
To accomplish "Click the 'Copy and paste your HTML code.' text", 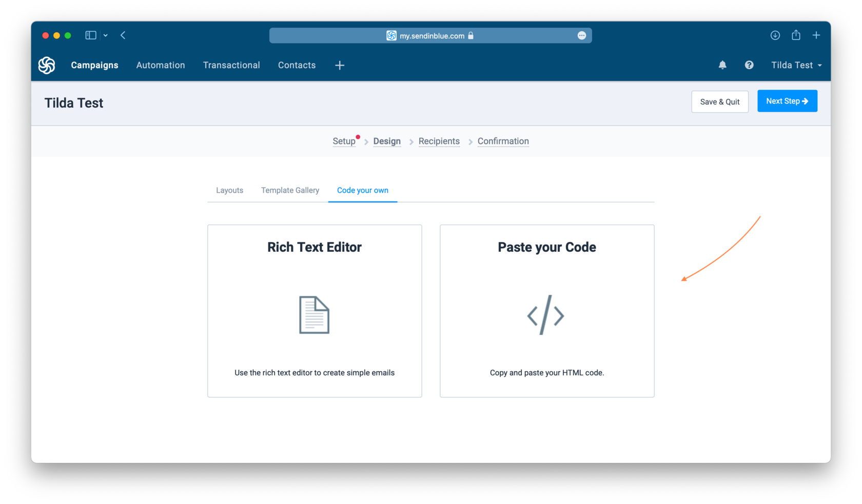I will tap(547, 373).
